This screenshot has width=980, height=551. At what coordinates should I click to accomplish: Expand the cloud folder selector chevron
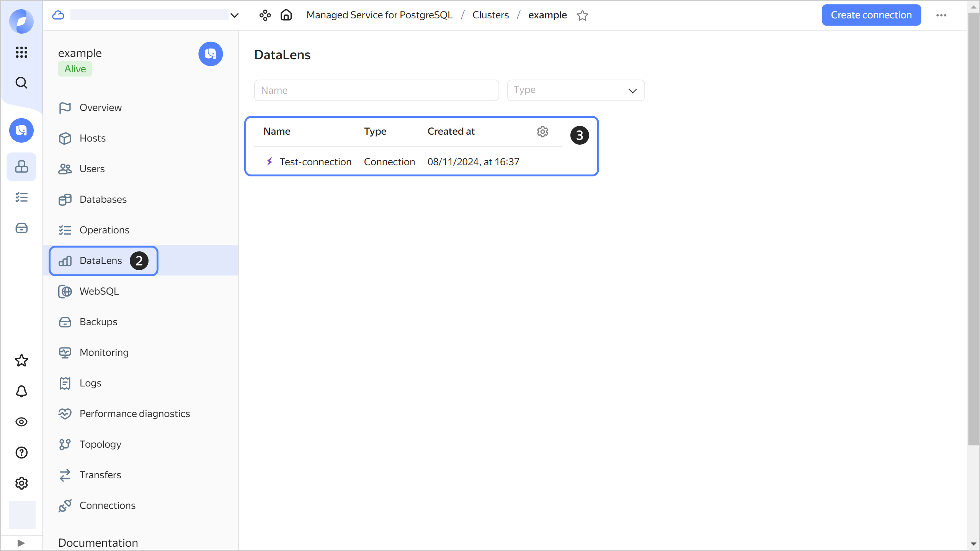click(234, 15)
